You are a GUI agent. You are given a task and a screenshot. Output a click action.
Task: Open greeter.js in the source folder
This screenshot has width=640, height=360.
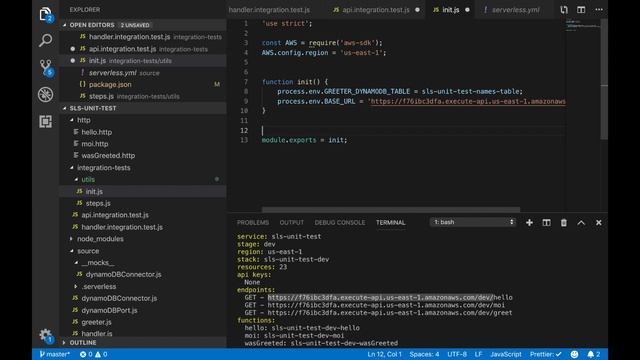tap(96, 322)
